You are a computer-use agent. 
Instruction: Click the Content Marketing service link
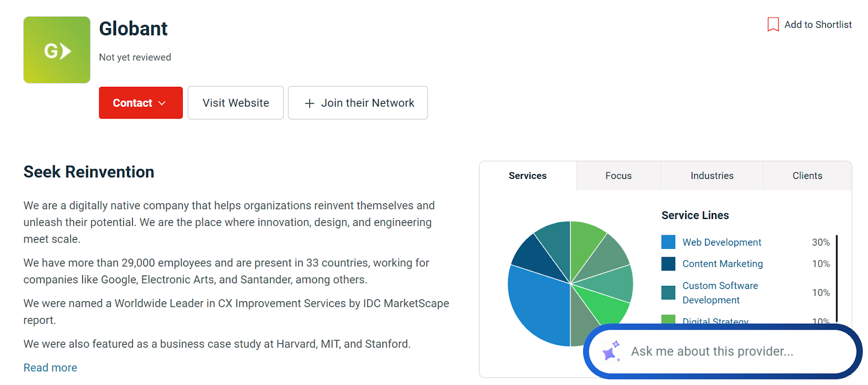tap(722, 264)
